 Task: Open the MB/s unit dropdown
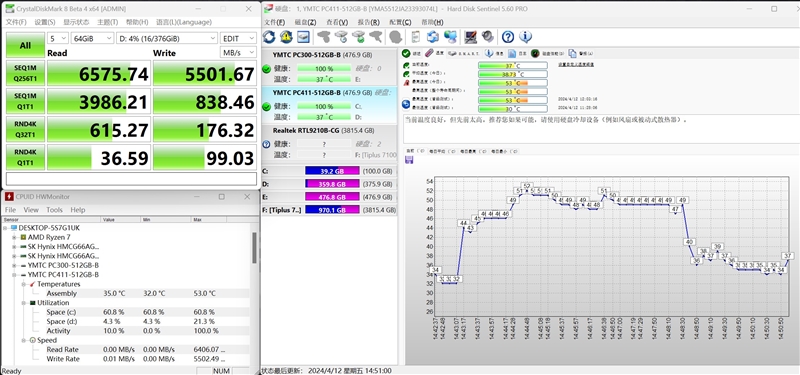pyautogui.click(x=238, y=53)
